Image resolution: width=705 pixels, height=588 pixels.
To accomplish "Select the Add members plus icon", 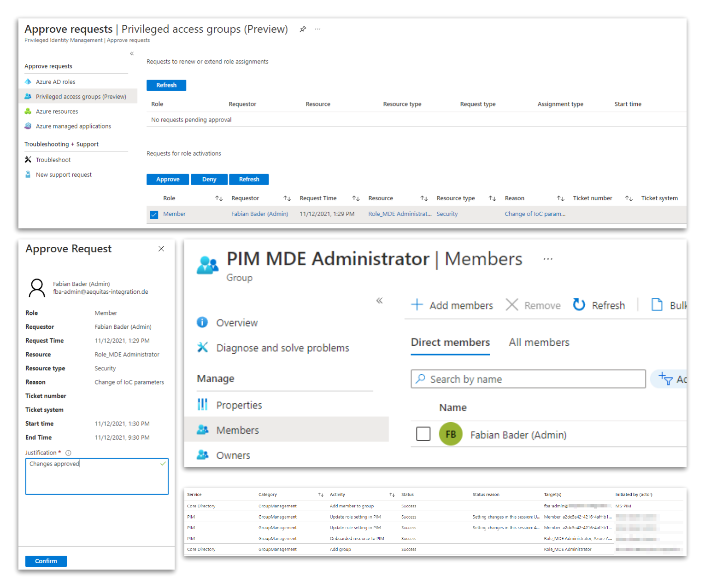I will pyautogui.click(x=417, y=305).
